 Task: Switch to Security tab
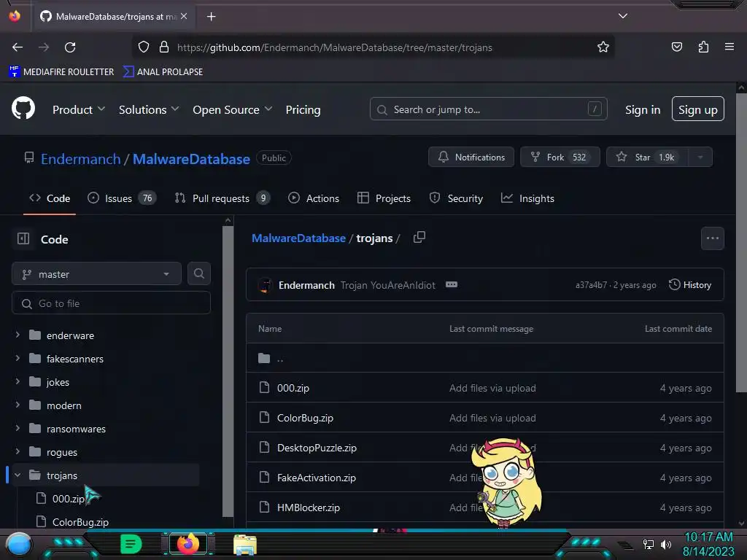(456, 198)
